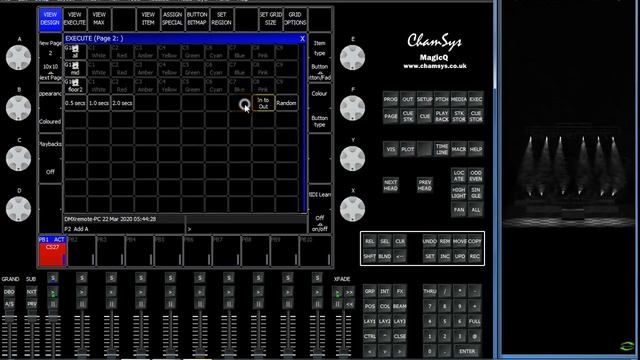Click the PTCH patch key

[442, 99]
